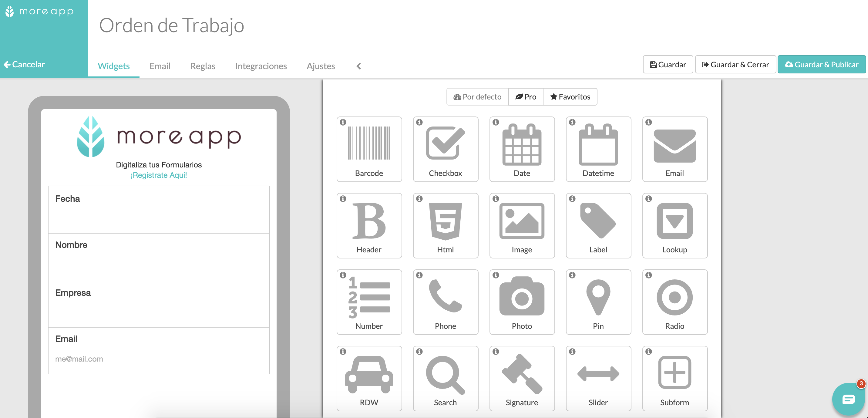The width and height of the screenshot is (868, 418).
Task: Switch to the Reglas tab
Action: [202, 65]
